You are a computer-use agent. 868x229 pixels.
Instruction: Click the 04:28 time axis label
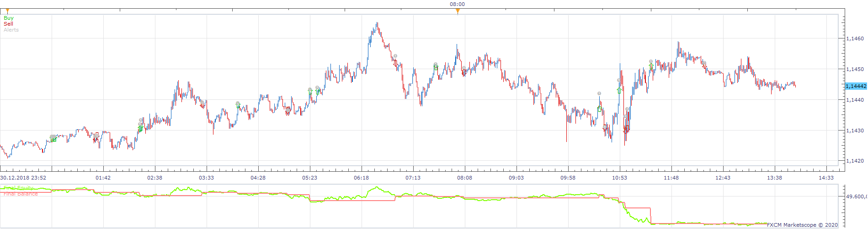click(x=258, y=178)
